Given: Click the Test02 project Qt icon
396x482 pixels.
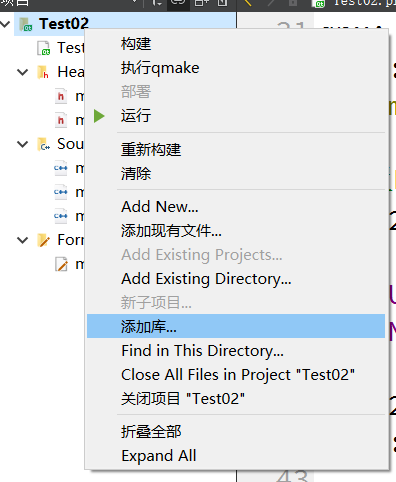Looking at the screenshot, I should [x=26, y=24].
